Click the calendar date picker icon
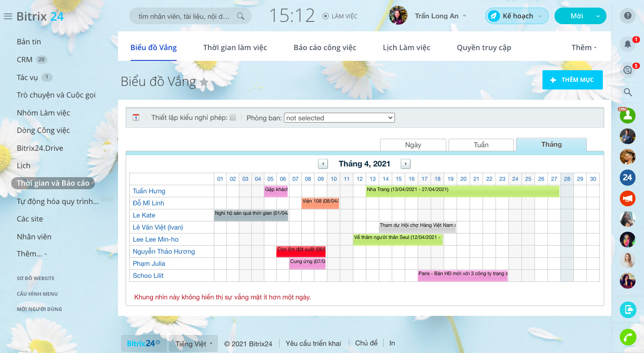Image resolution: width=644 pixels, height=353 pixels. pos(136,118)
